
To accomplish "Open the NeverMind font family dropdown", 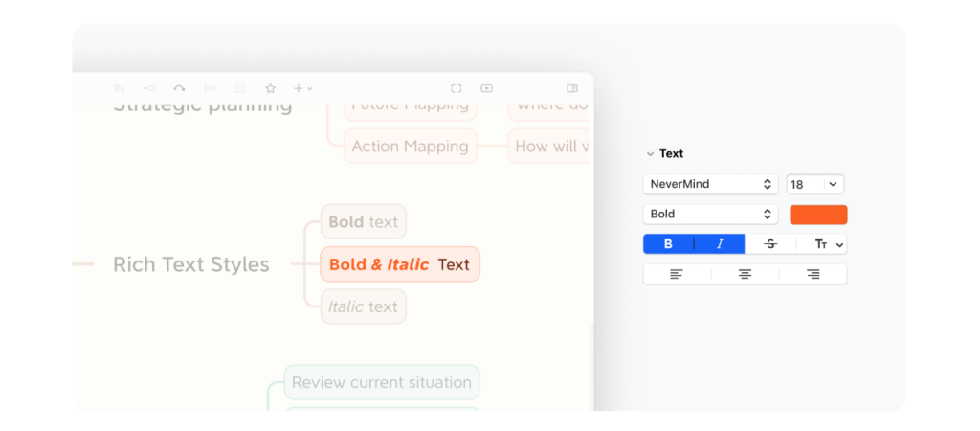I will tap(711, 184).
